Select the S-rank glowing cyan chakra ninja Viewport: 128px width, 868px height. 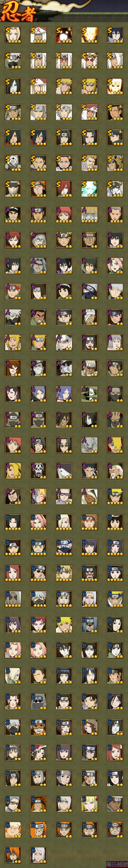coord(90,189)
